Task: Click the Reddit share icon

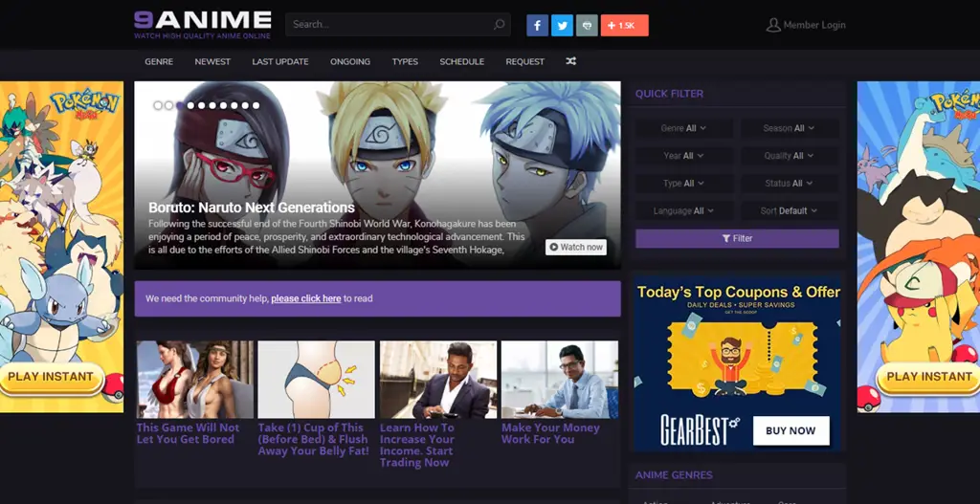Action: pyautogui.click(x=587, y=26)
